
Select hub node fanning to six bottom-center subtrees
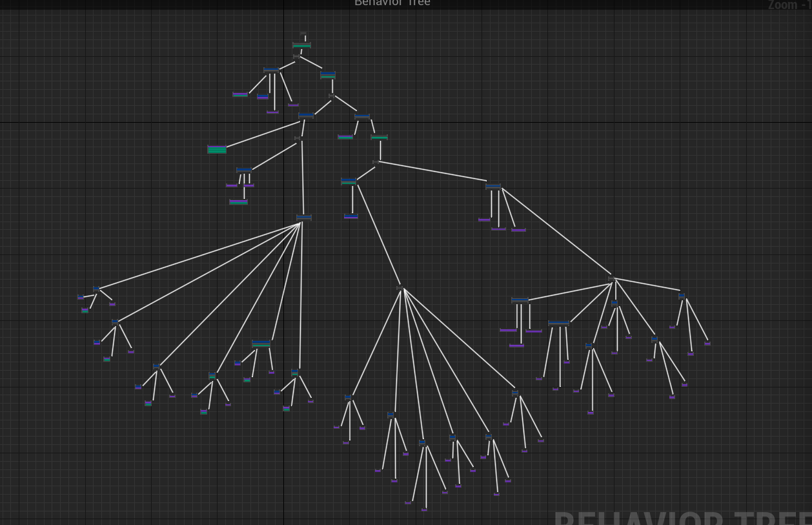point(400,287)
